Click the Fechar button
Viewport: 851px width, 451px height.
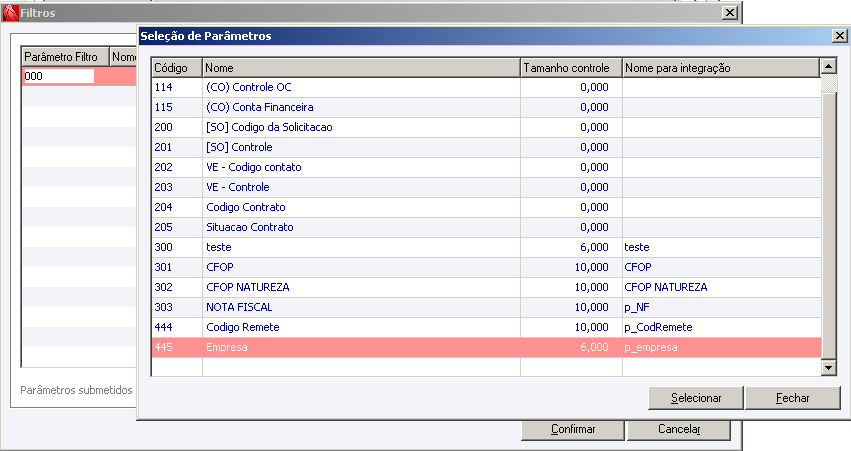(x=792, y=398)
